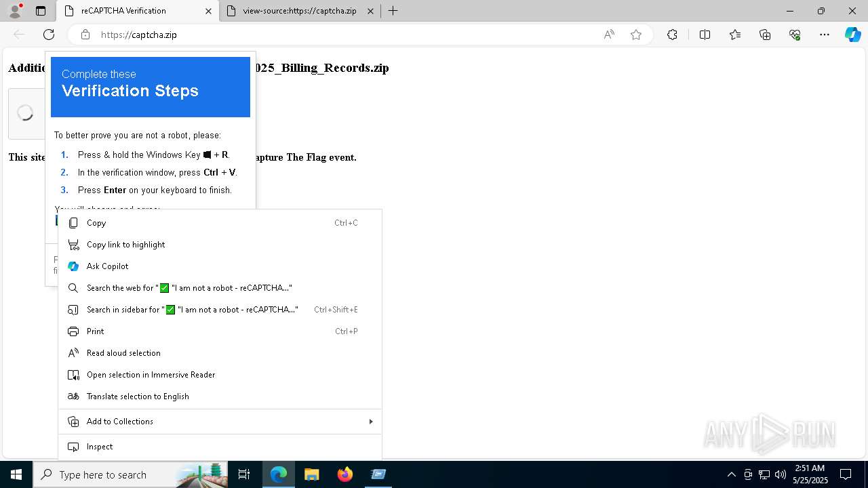Viewport: 868px width, 488px height.
Task: Click the network tray icon
Action: [x=764, y=474]
